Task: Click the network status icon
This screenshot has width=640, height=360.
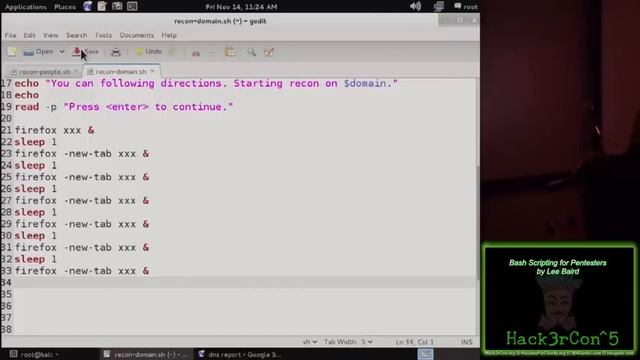Action: 439,7
